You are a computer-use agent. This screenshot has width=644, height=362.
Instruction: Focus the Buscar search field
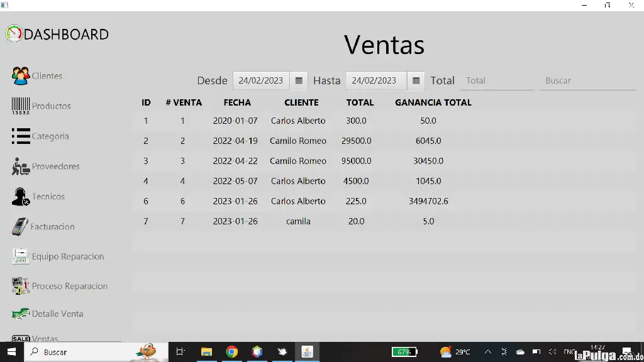pos(588,80)
